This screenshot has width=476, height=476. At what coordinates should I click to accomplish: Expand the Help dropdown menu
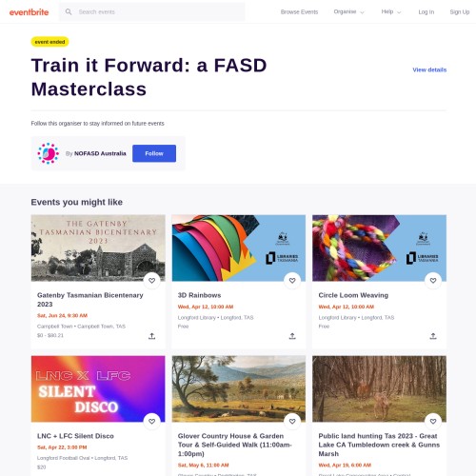391,11
